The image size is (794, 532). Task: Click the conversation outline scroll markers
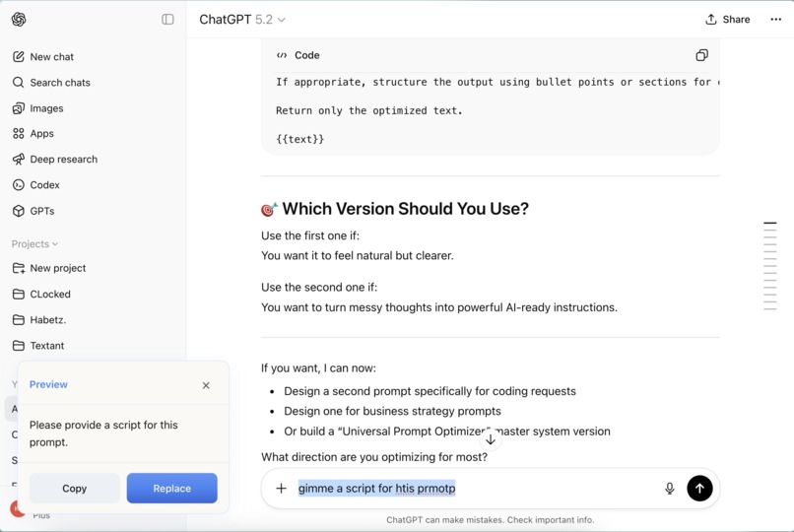coord(770,266)
